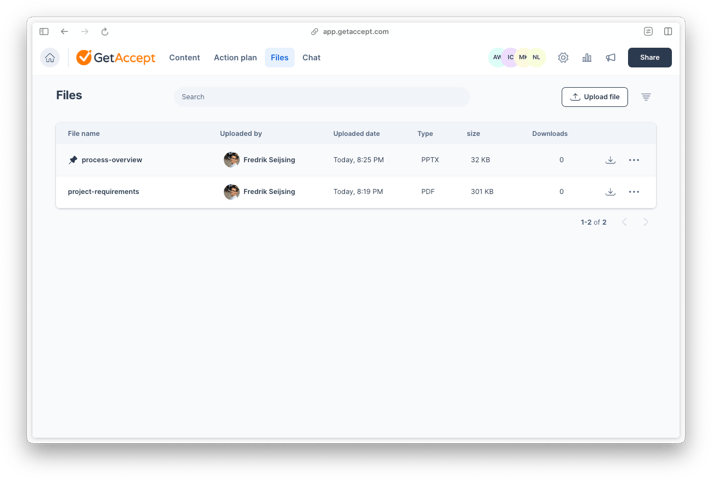This screenshot has height=480, width=712.
Task: Click the MH participant avatar
Action: tap(523, 57)
